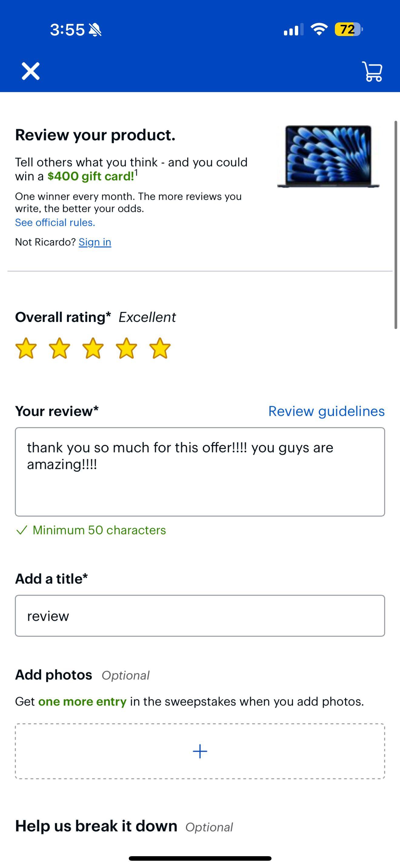Click the title field containing review
Screen dimensions: 400x868
(200, 616)
